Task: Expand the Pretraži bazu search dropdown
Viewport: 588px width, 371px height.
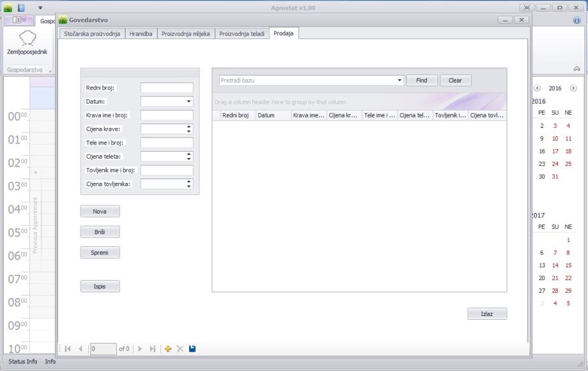Action: click(x=400, y=81)
